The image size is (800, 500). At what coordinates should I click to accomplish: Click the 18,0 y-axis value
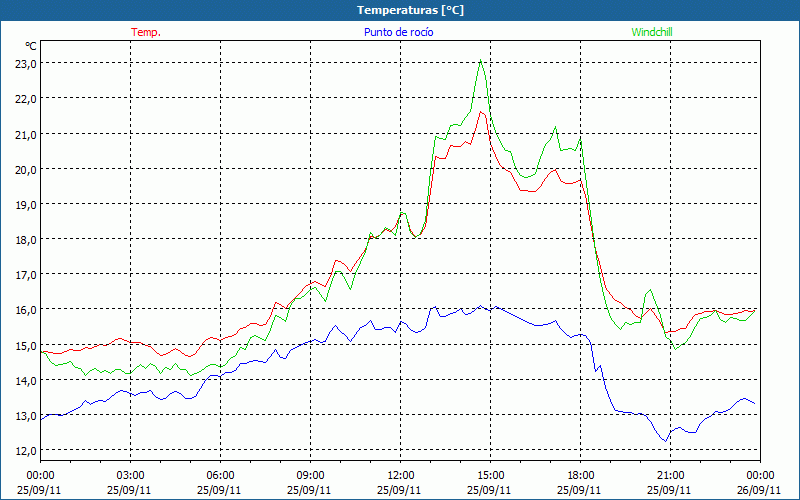pyautogui.click(x=27, y=240)
